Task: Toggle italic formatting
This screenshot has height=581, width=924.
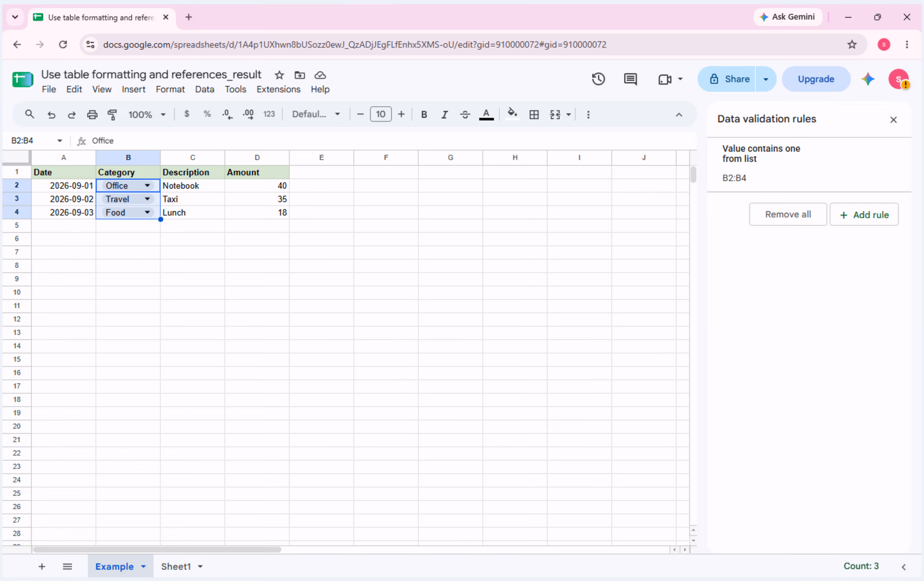Action: pos(445,114)
